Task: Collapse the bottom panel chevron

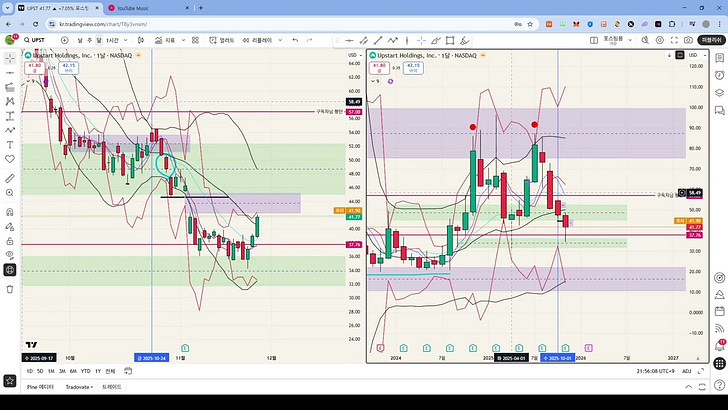Action: tap(689, 387)
